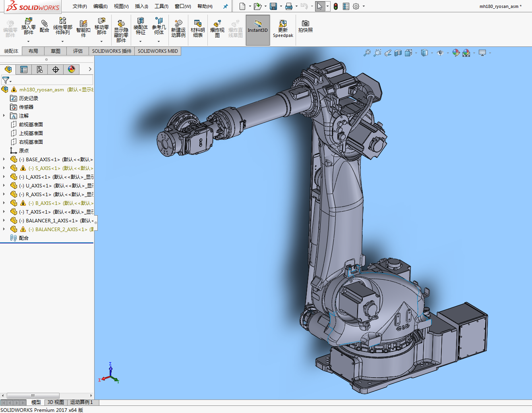Switch to the 评估 tab

tap(78, 51)
